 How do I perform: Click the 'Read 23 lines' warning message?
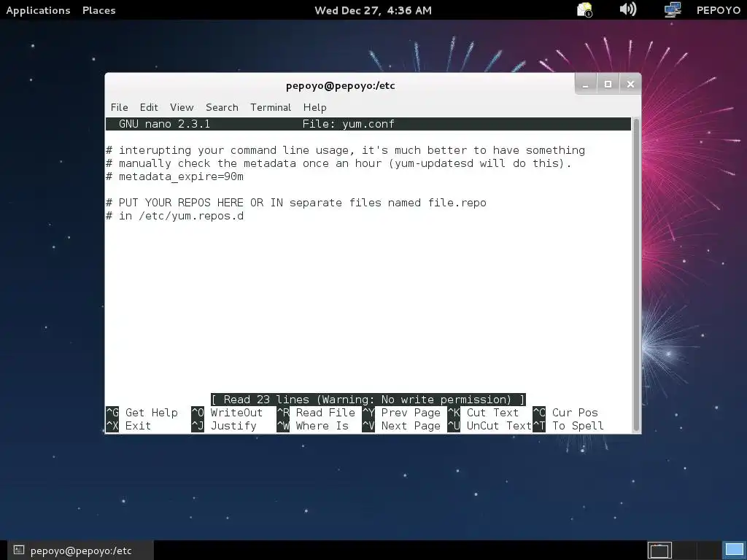(368, 400)
